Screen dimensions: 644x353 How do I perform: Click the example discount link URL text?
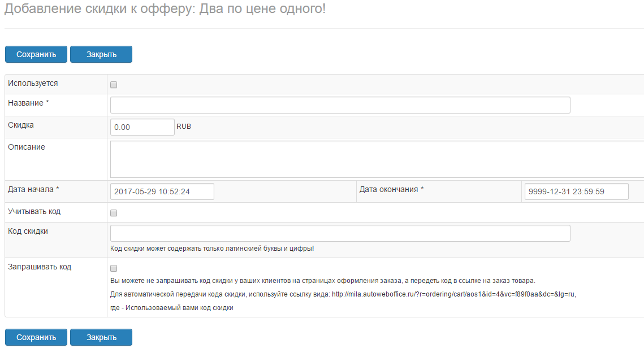[x=453, y=294]
